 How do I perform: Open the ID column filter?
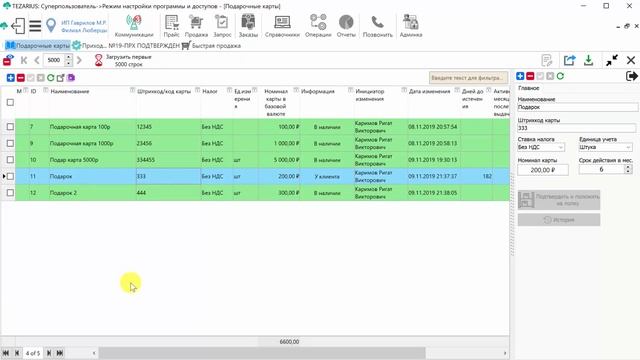[46, 90]
